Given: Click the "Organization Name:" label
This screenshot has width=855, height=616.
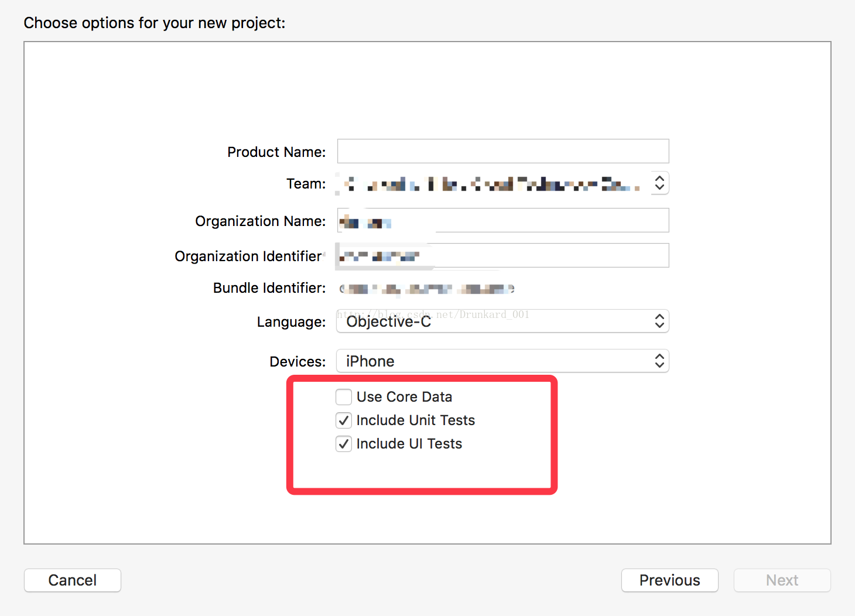Looking at the screenshot, I should [x=260, y=221].
